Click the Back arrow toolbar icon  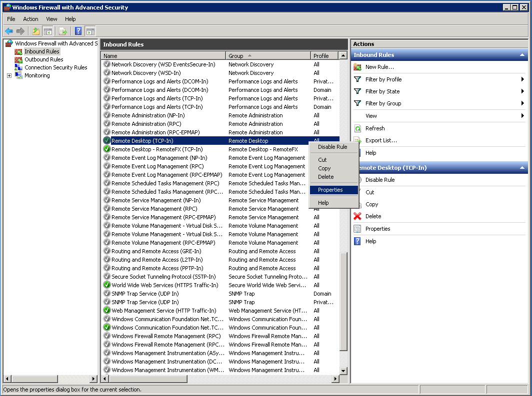pyautogui.click(x=9, y=31)
